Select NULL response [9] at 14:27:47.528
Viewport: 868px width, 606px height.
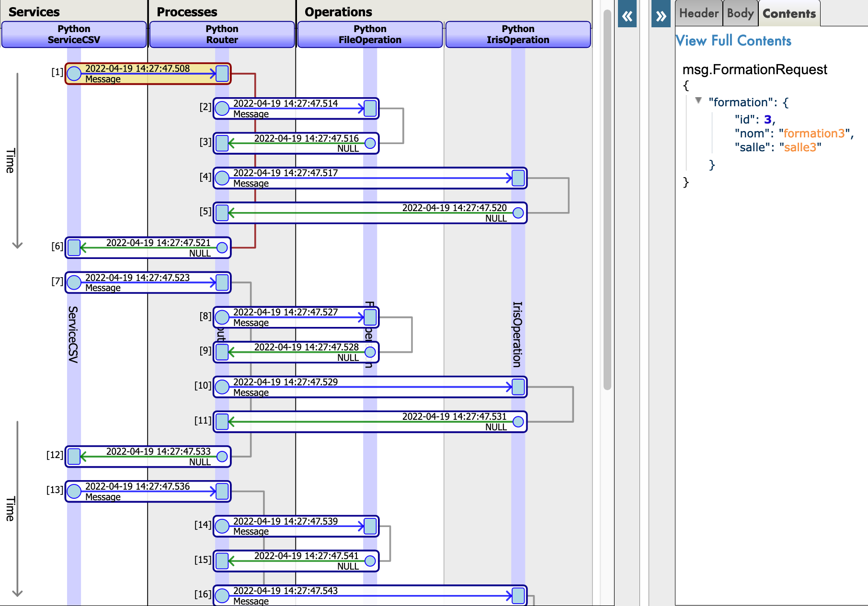(296, 352)
